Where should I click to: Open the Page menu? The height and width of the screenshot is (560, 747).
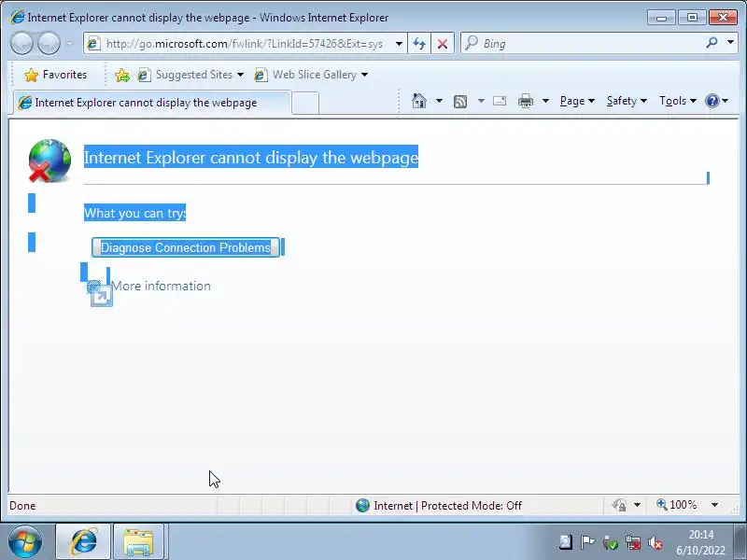577,101
